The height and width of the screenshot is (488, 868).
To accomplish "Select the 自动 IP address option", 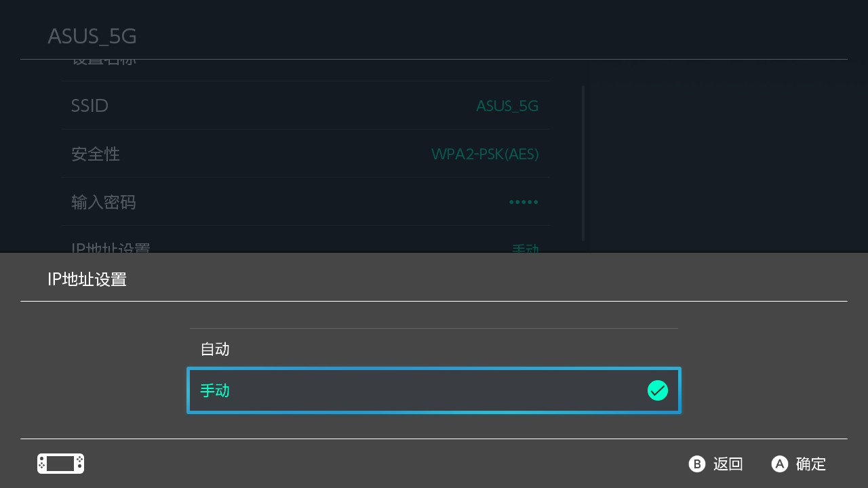I will (x=215, y=349).
